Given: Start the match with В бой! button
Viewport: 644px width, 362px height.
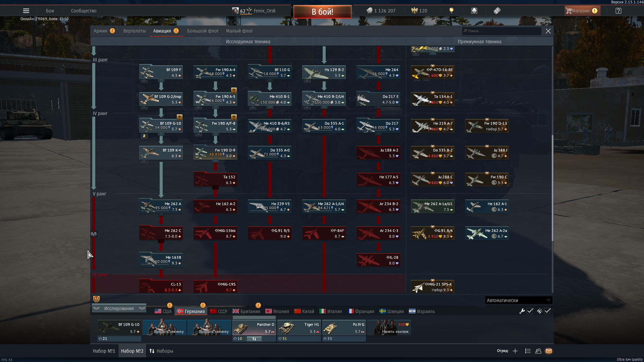Looking at the screenshot, I should [322, 12].
